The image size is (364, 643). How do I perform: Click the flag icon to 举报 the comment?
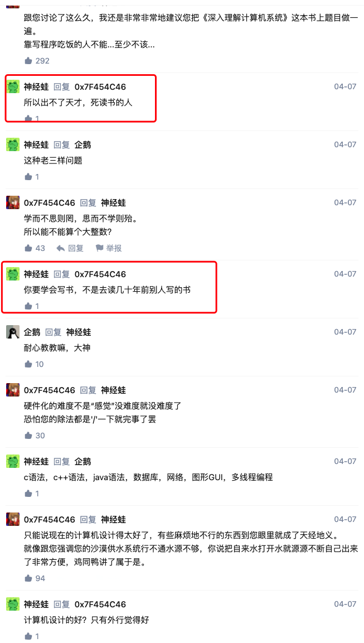(x=99, y=248)
